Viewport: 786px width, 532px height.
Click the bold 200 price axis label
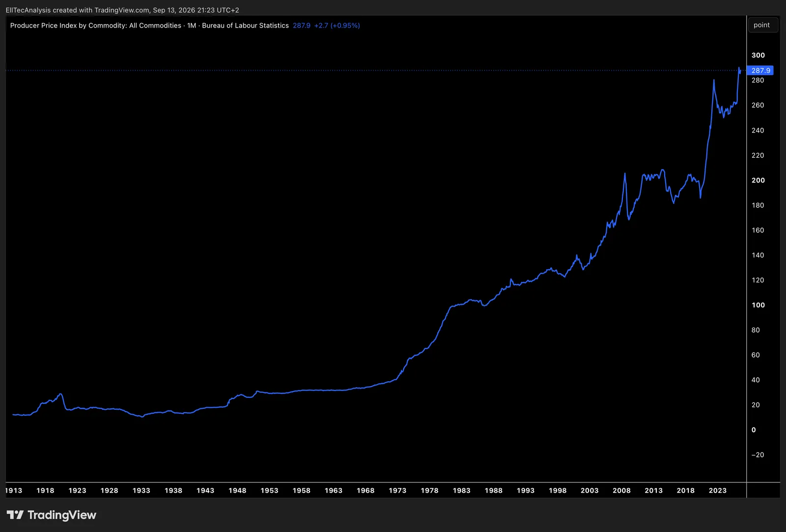pos(758,180)
